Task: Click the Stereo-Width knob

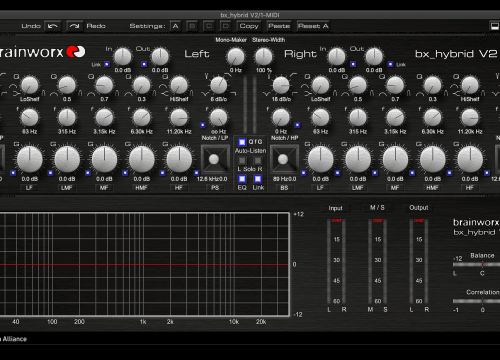Action: tap(264, 56)
